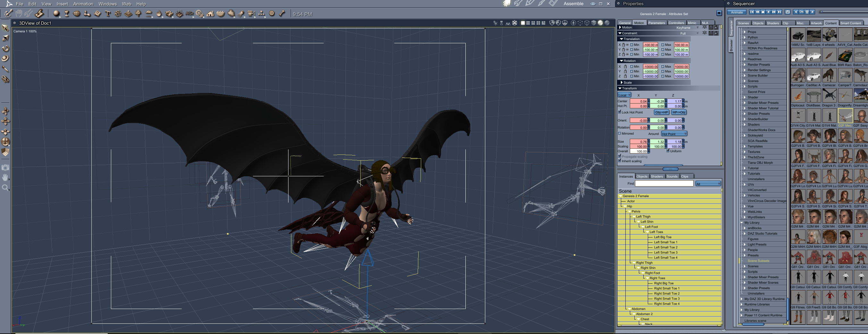Toggle Uniform scaling checkbox
Image resolution: width=868 pixels, height=334 pixels.
(x=668, y=151)
